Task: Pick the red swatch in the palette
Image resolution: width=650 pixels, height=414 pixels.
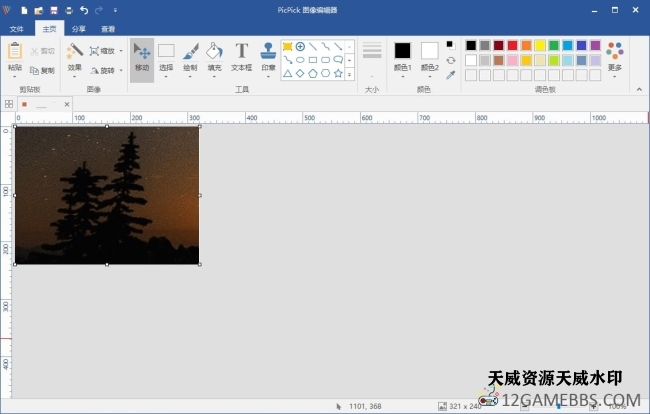Action: pos(513,46)
